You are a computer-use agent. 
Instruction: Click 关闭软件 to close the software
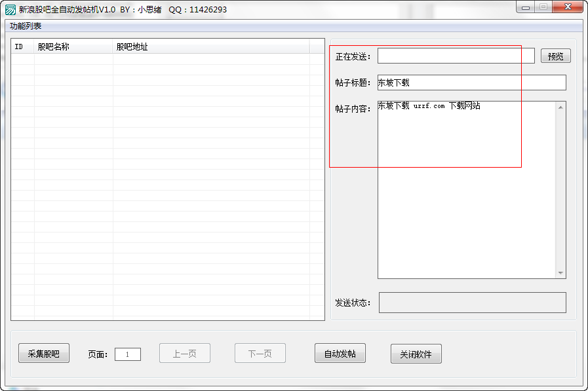click(416, 354)
